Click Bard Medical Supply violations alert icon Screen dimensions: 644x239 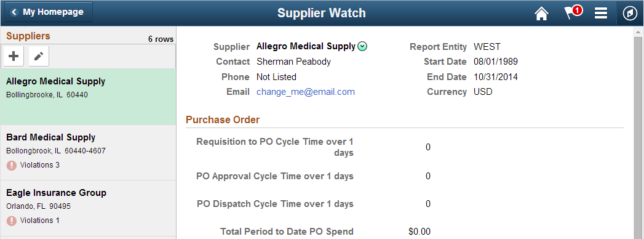12,165
